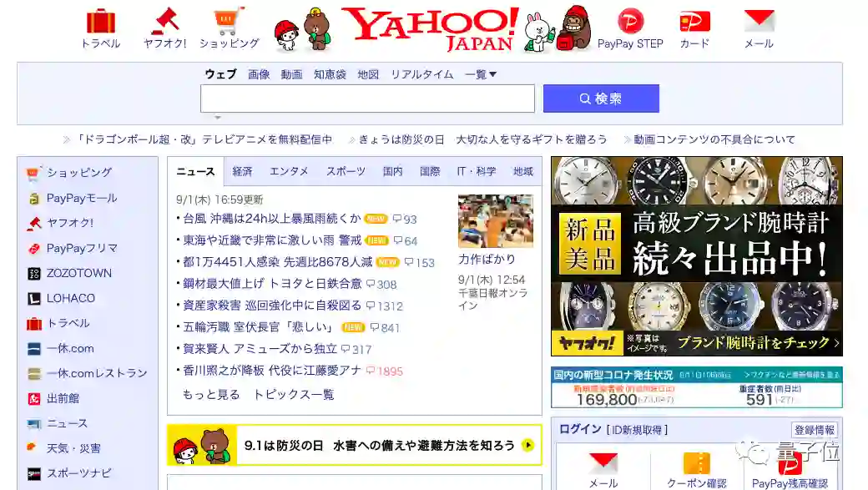
Task: Open 一休.com in the left sidebar
Action: tap(70, 348)
